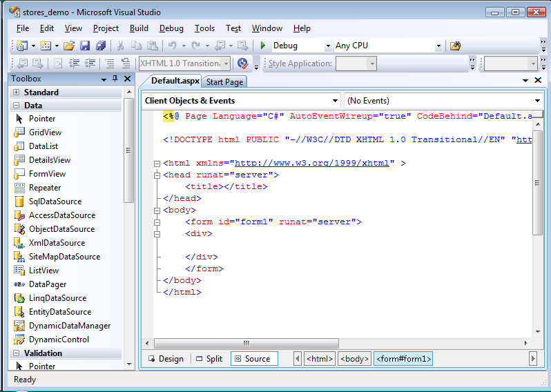Click the Pointer item under Data

coord(35,119)
